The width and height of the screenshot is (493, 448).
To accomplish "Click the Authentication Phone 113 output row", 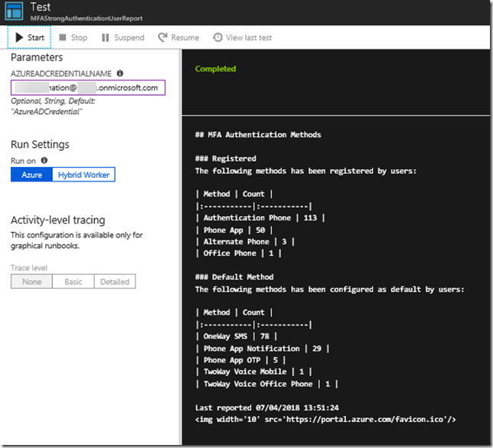I will coord(260,217).
